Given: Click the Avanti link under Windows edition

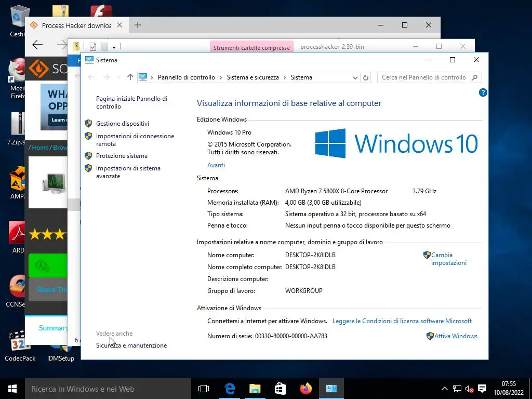Looking at the screenshot, I should [x=216, y=165].
